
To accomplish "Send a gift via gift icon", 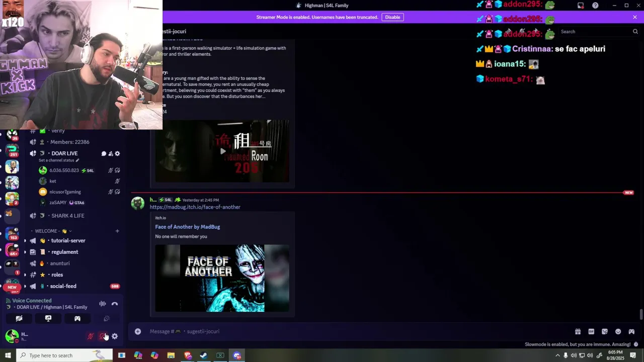I will (578, 331).
